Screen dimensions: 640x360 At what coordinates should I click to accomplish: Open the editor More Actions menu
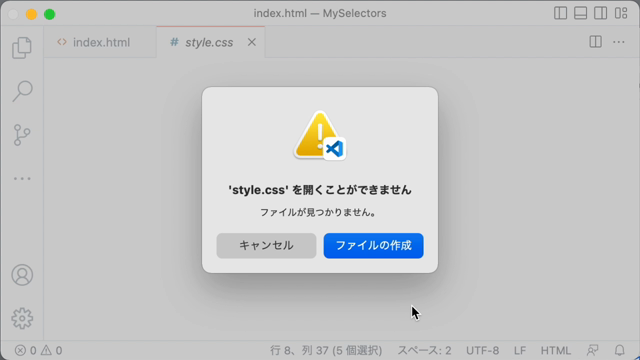[619, 42]
